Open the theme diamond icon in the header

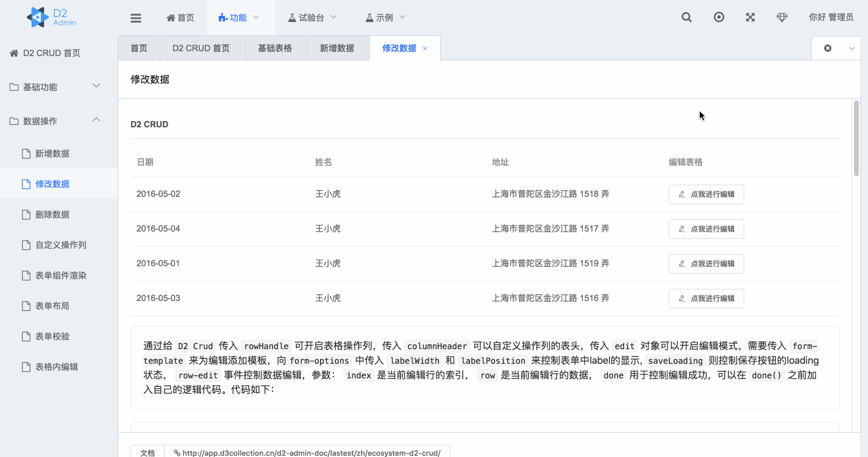[x=782, y=18]
